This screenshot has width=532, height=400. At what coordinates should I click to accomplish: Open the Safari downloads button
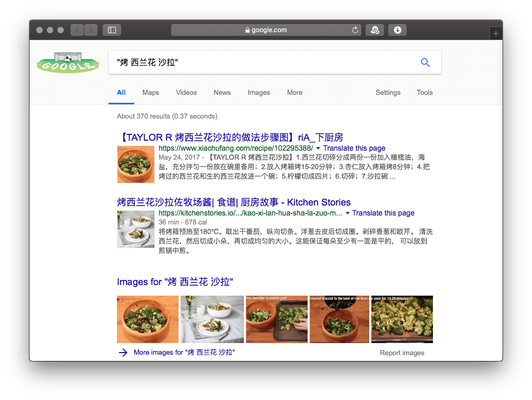398,30
